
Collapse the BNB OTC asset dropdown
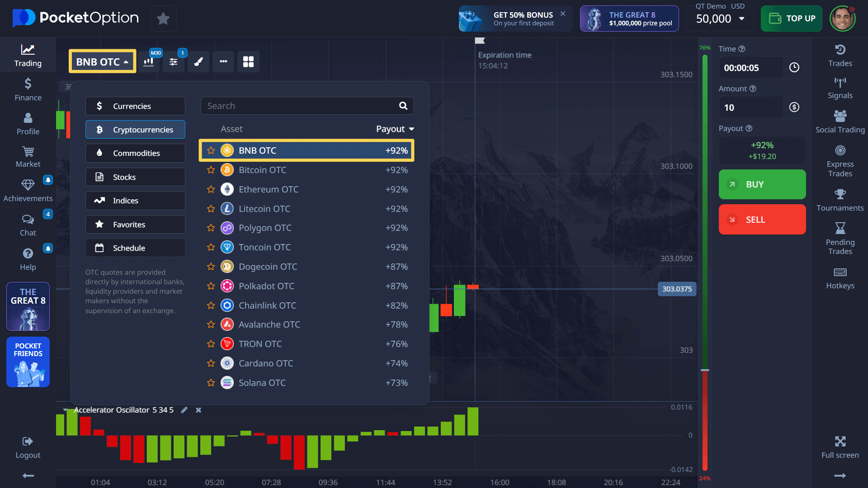(x=102, y=62)
